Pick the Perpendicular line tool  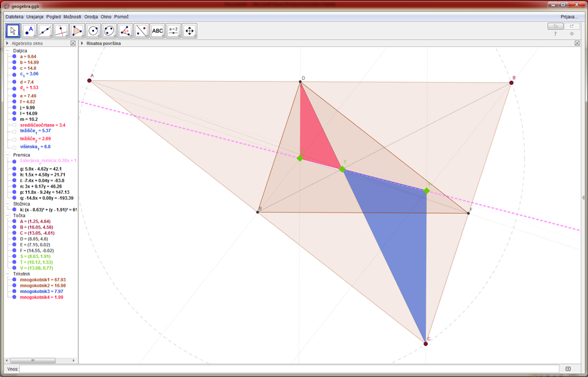click(61, 31)
